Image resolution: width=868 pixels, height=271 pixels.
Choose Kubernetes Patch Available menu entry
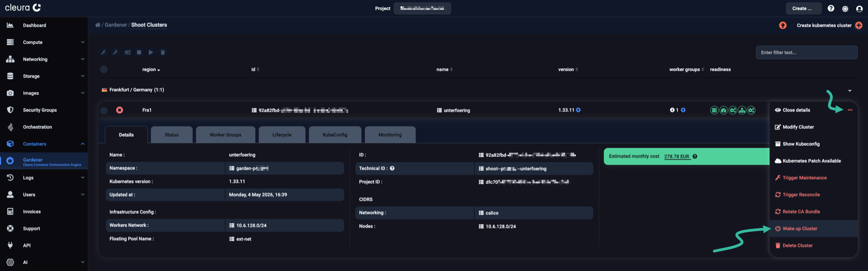pyautogui.click(x=808, y=161)
